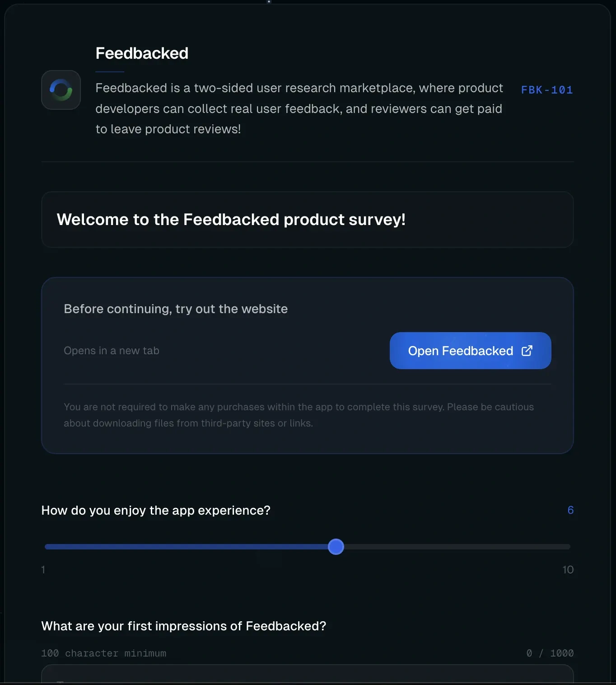Viewport: 616px width, 685px height.
Task: Click the slider minimum label 1
Action: coord(43,569)
